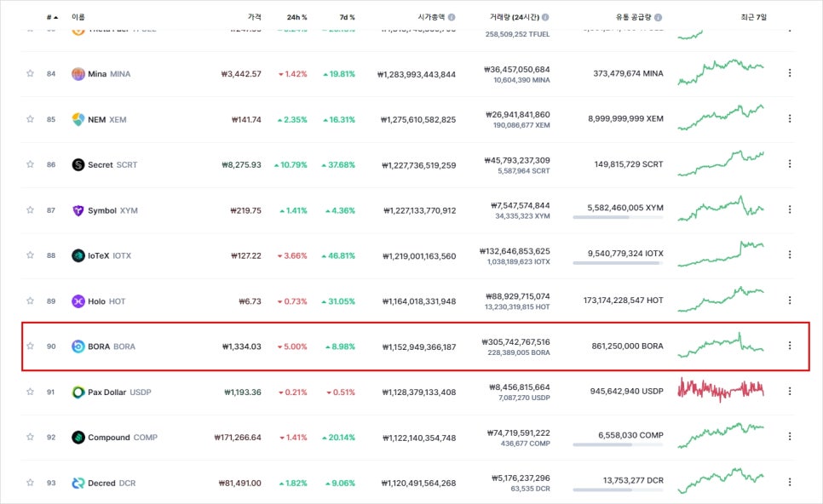Open the red 7-day chart for Pax Dollar
This screenshot has width=823, height=504.
721,390
